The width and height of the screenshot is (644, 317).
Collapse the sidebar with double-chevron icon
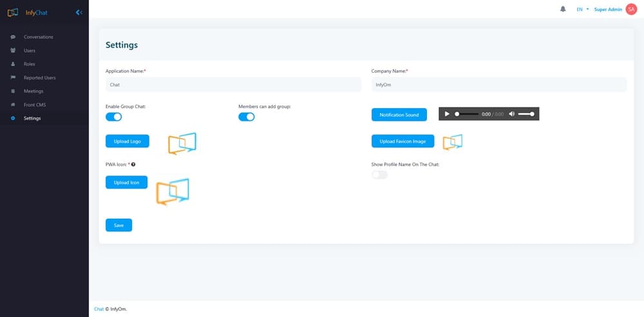pyautogui.click(x=79, y=12)
